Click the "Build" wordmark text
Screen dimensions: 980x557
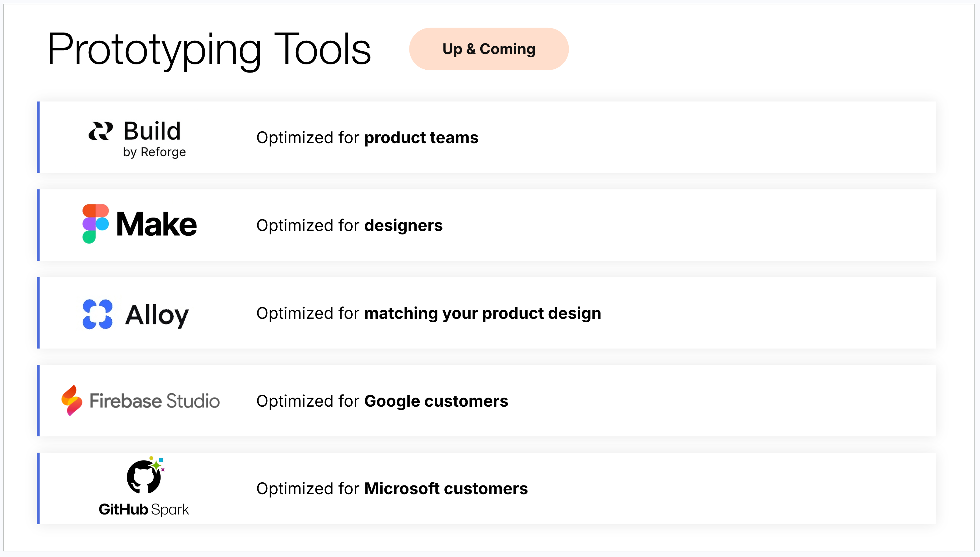[x=152, y=131]
